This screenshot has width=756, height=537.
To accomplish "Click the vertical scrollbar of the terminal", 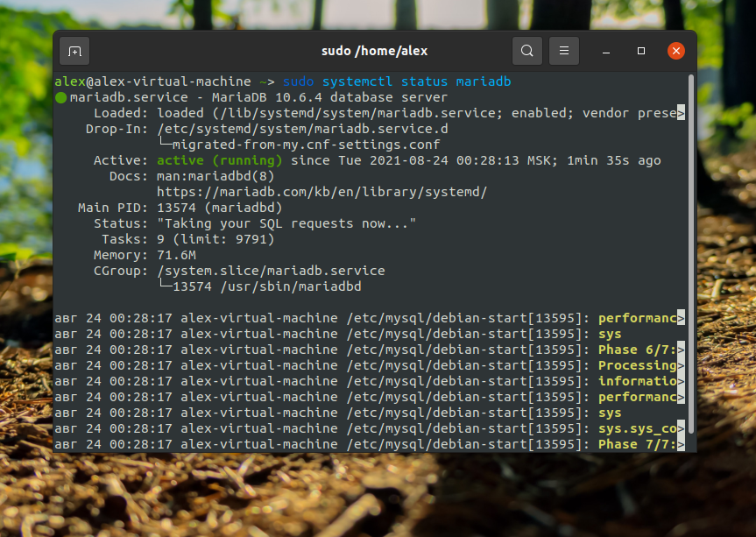I will [690, 254].
